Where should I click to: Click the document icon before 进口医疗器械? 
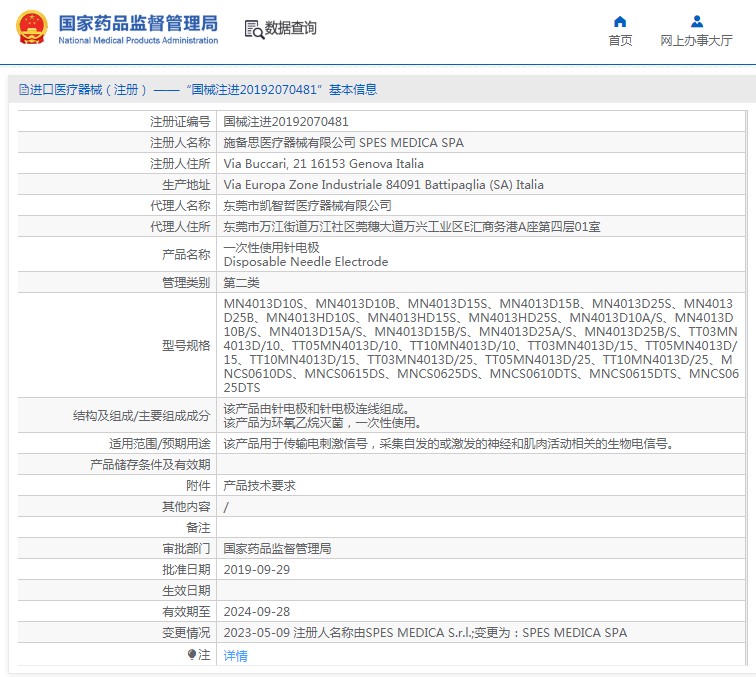[24, 89]
